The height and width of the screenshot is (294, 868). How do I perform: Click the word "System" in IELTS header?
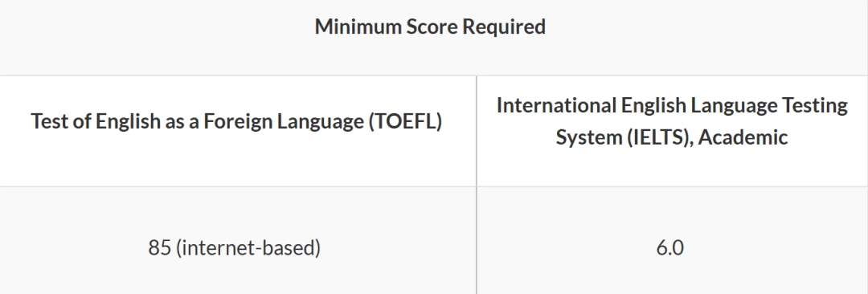[589, 137]
